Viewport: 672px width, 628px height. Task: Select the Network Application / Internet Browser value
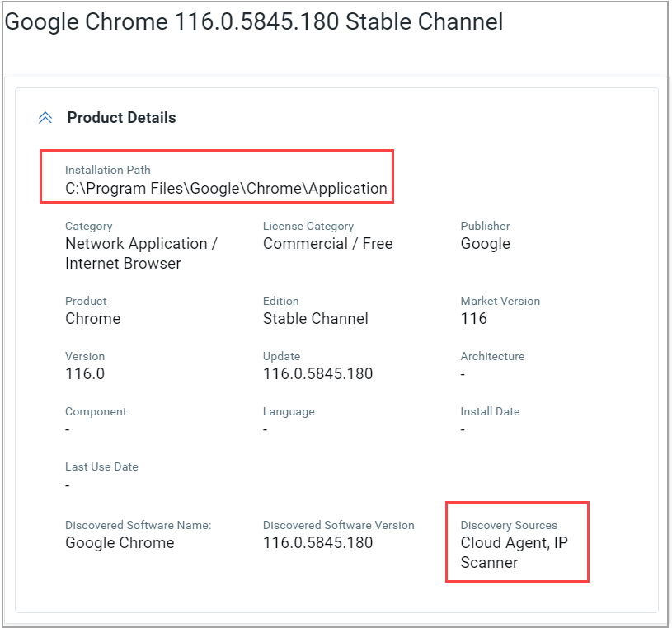[x=142, y=253]
